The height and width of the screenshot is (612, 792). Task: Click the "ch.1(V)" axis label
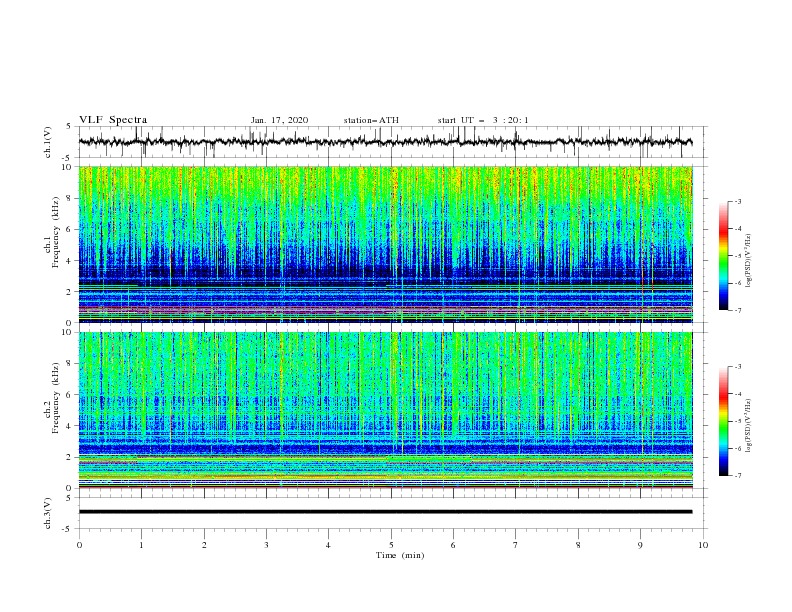click(48, 142)
